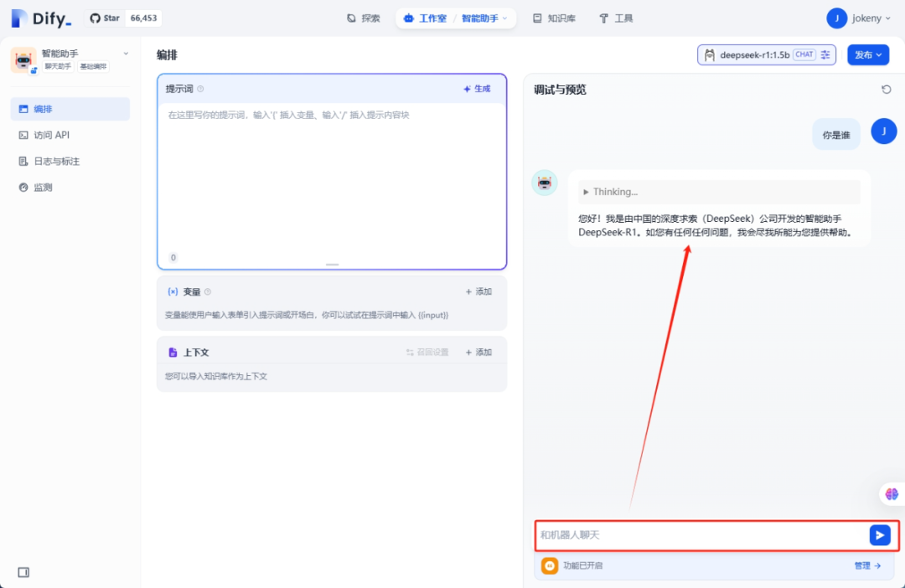905x588 pixels.
Task: Open the 工具 tab
Action: [616, 18]
